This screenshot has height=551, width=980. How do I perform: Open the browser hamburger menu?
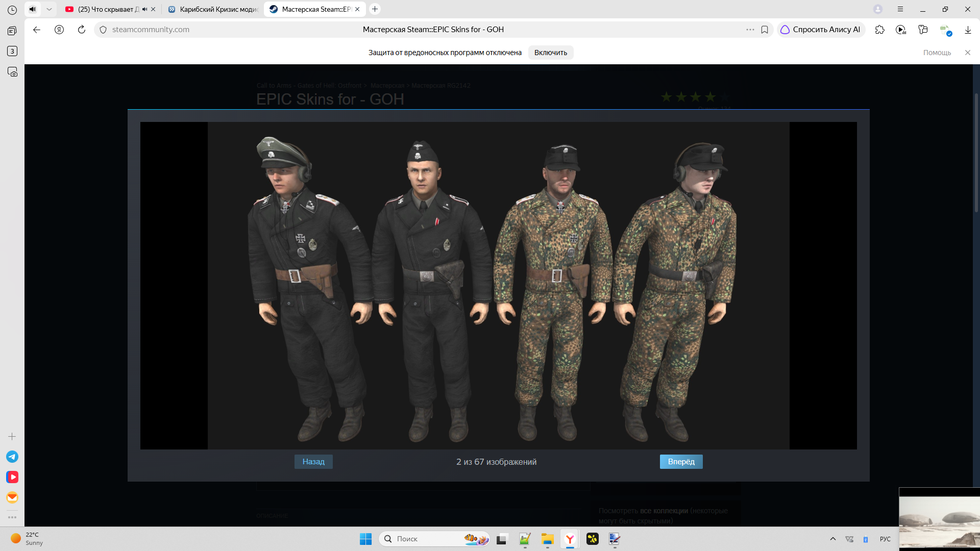pos(900,9)
